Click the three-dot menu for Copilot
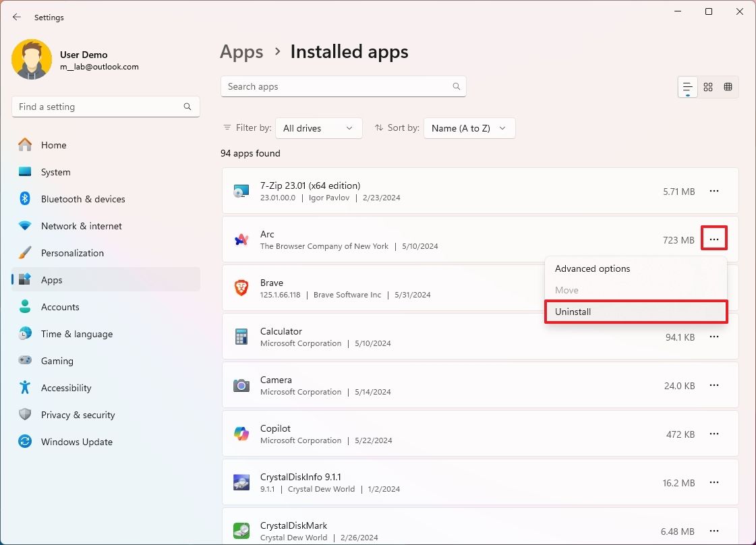Image resolution: width=756 pixels, height=545 pixels. [x=714, y=434]
